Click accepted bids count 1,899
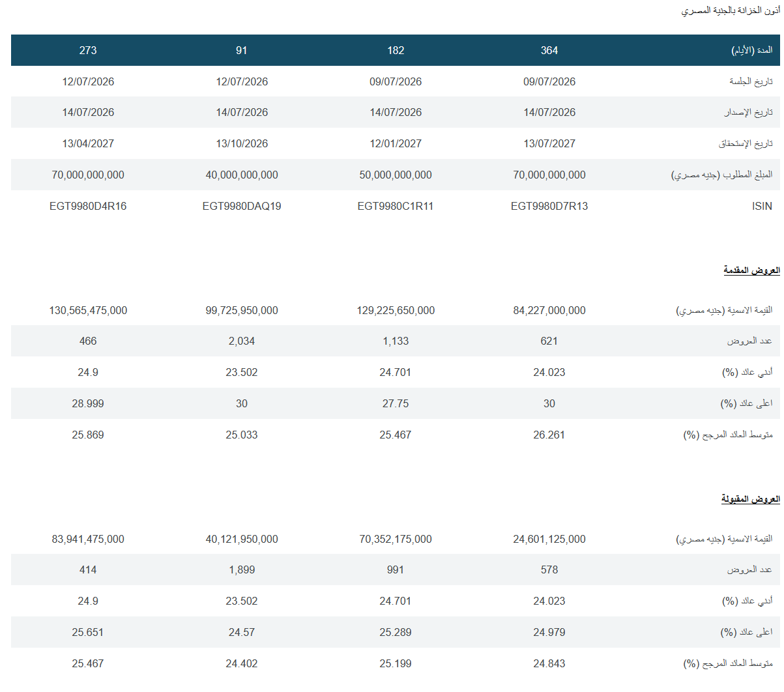The height and width of the screenshot is (692, 784). tap(242, 569)
